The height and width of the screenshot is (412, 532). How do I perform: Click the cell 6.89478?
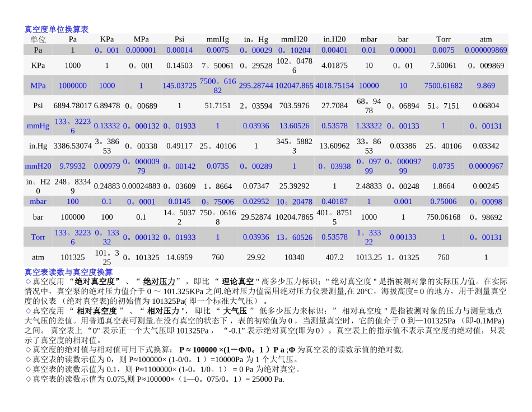pos(107,105)
